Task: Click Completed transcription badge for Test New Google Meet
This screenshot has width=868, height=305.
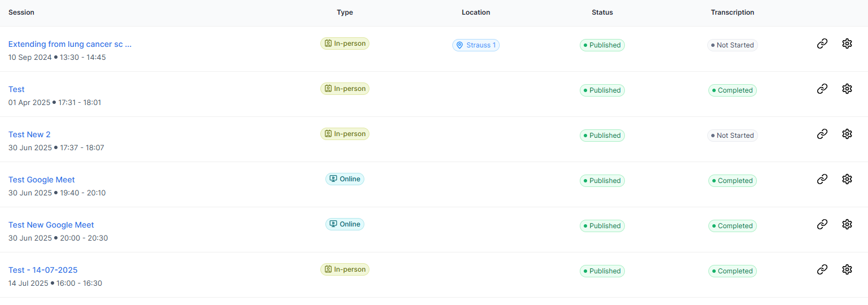Action: 732,226
